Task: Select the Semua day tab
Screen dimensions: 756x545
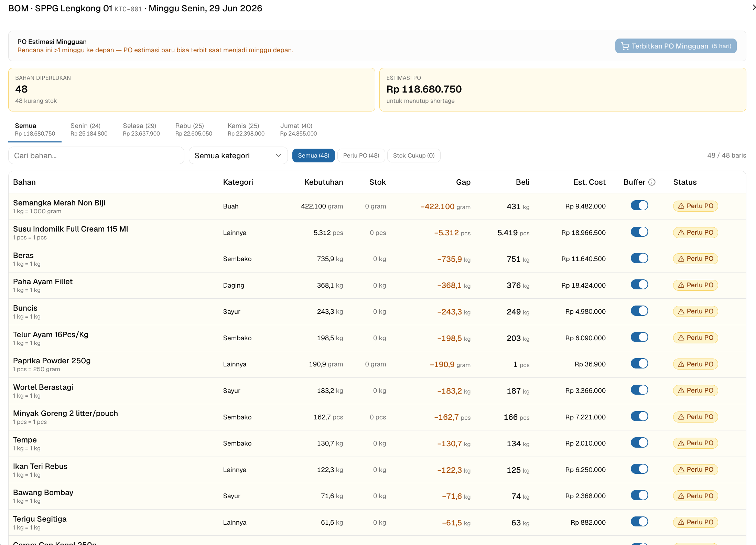Action: 35,130
